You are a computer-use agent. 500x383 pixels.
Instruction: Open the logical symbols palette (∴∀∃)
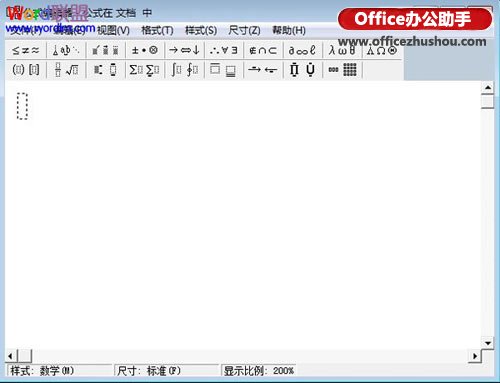pos(224,50)
